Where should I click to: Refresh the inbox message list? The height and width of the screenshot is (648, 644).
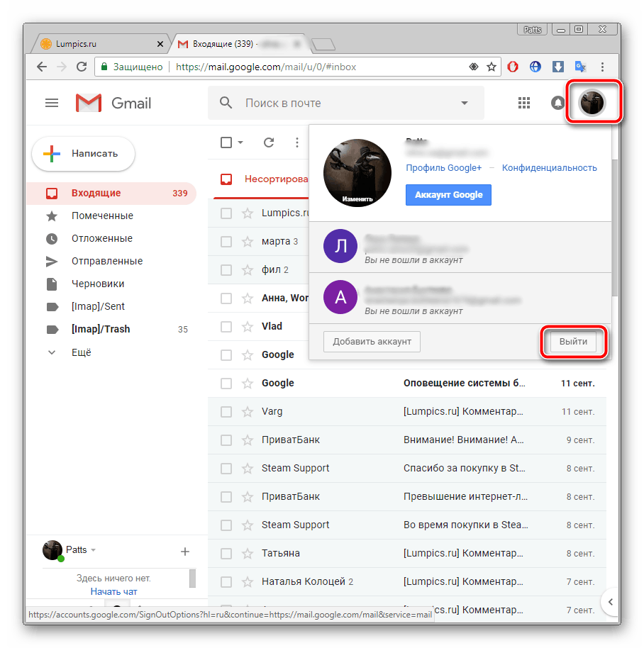269,143
